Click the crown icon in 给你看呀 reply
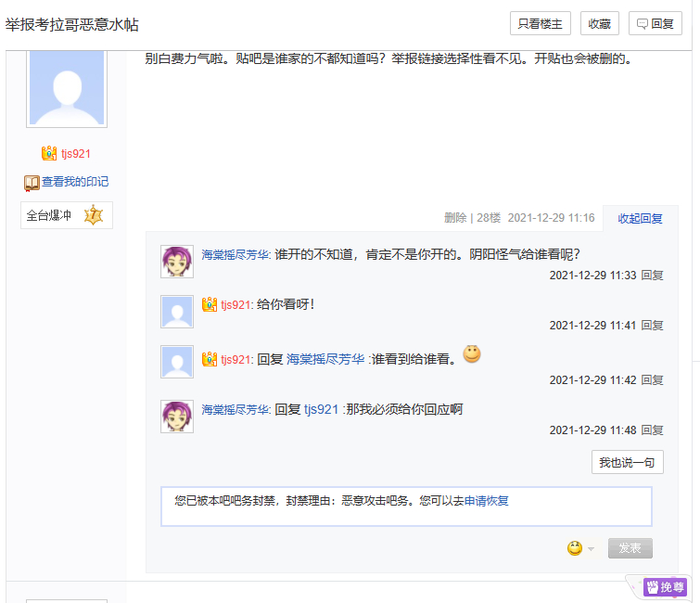 (x=210, y=304)
